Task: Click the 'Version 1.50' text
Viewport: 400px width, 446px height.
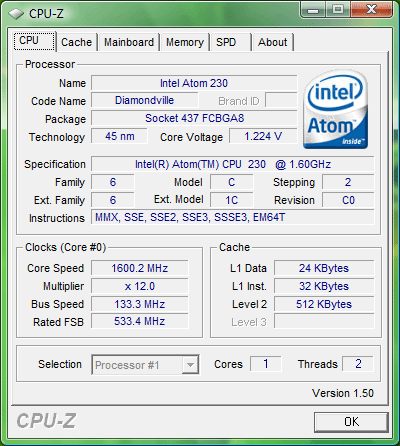Action: point(343,393)
